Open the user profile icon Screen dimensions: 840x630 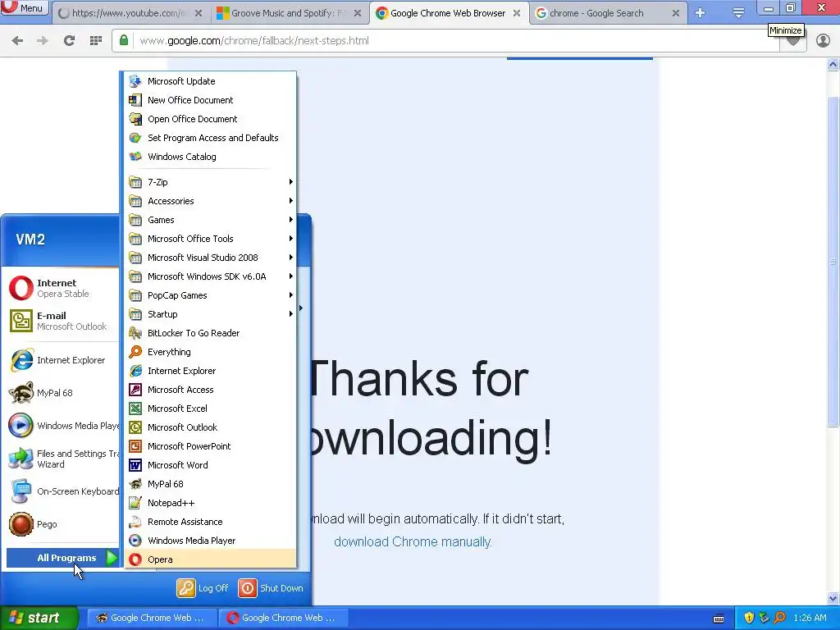pyautogui.click(x=823, y=40)
